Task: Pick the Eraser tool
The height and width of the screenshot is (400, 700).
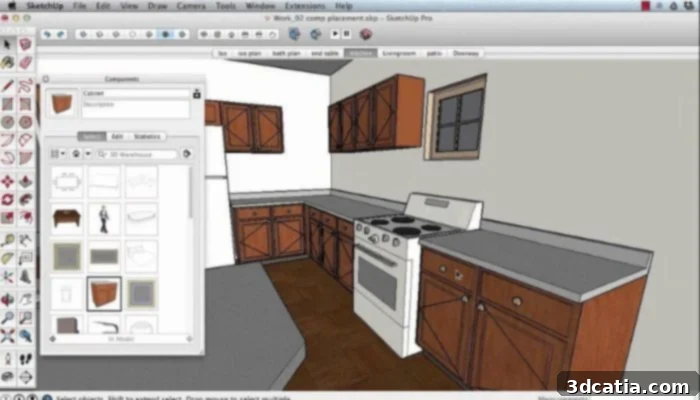Action: 25,62
